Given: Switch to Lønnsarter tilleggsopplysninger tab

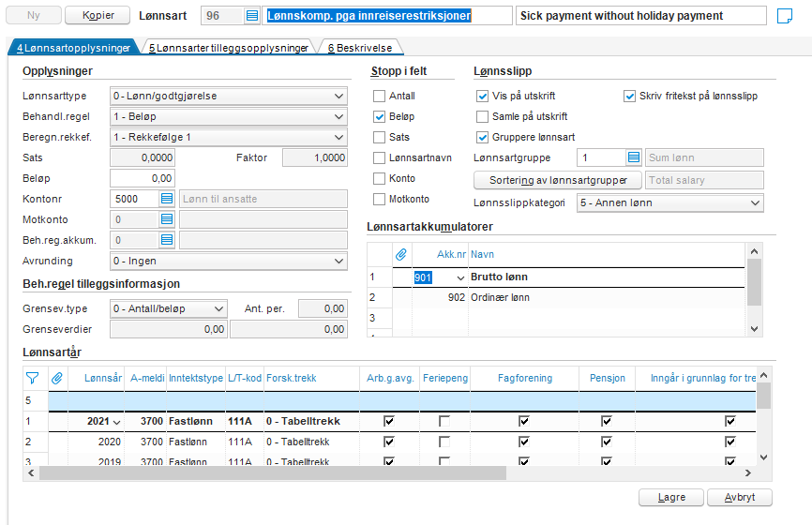Looking at the screenshot, I should (x=228, y=48).
